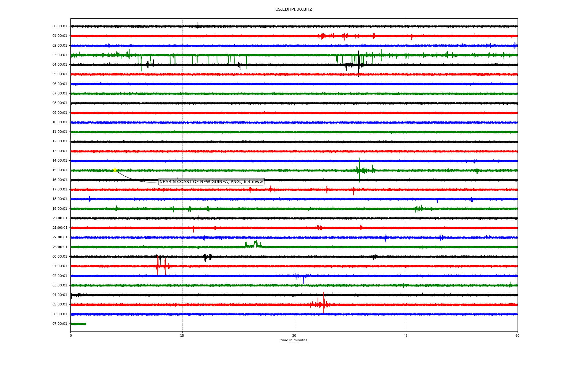
Task: Click the 45 tick on the x-axis
Action: [406, 335]
